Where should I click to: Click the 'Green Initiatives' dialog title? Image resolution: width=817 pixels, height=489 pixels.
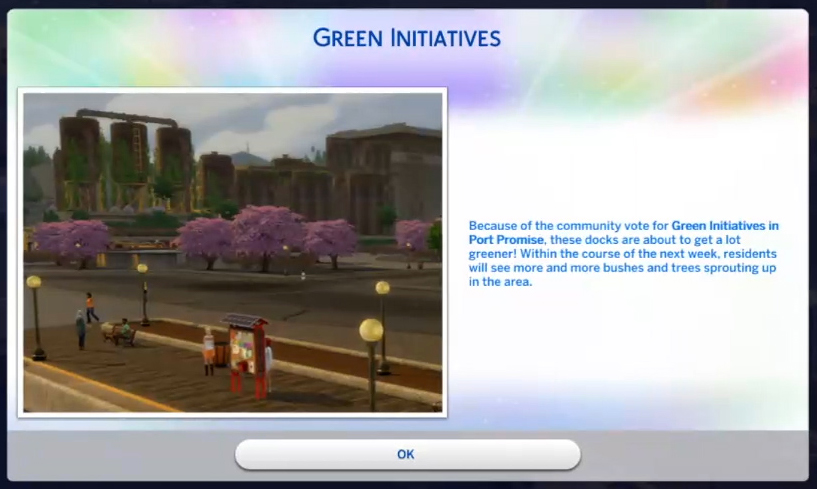pyautogui.click(x=407, y=38)
